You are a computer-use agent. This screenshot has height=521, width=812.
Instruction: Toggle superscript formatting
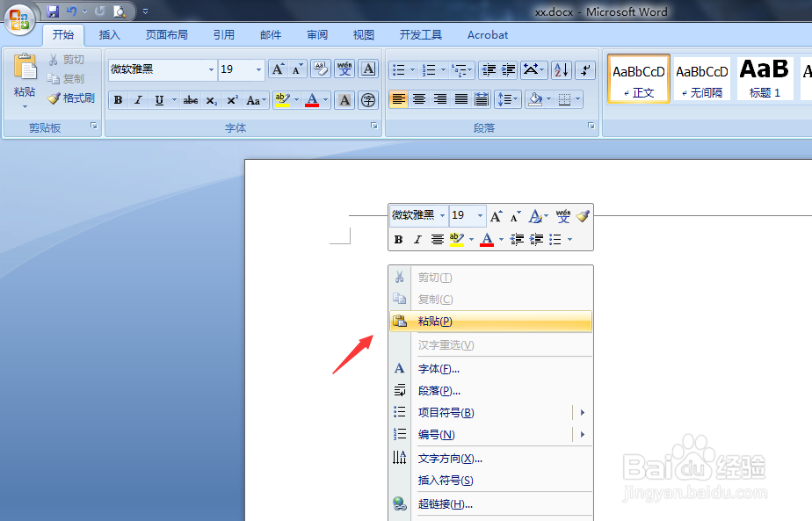click(232, 100)
